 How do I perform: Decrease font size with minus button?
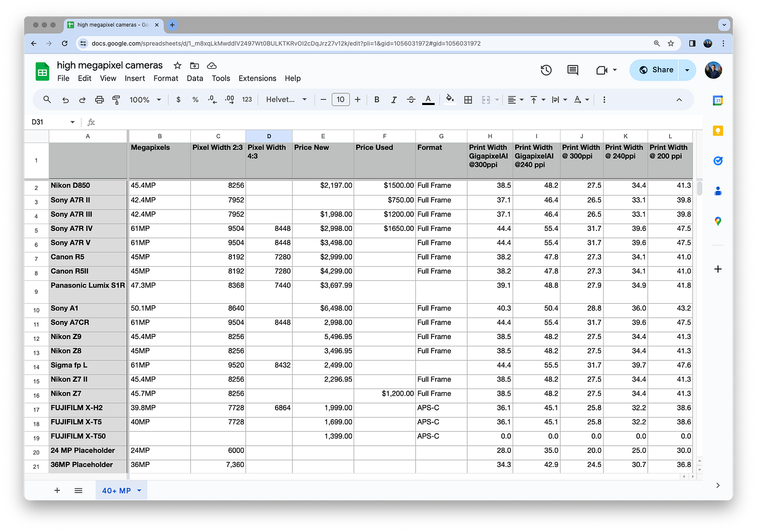(x=323, y=99)
